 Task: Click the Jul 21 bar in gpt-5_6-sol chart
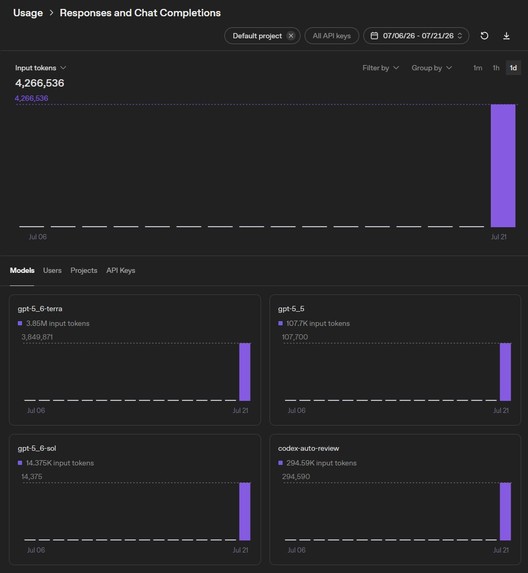(245, 512)
